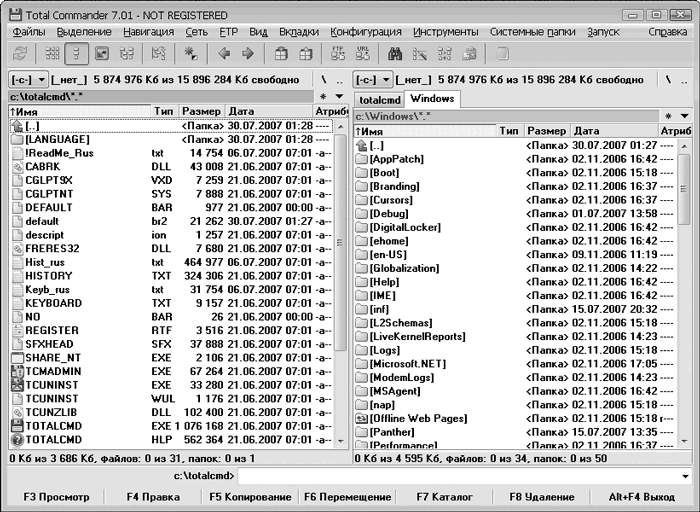Click the right panel vertical scrollbar thumb
Viewport: 700px width, 512px height.
pos(683,189)
